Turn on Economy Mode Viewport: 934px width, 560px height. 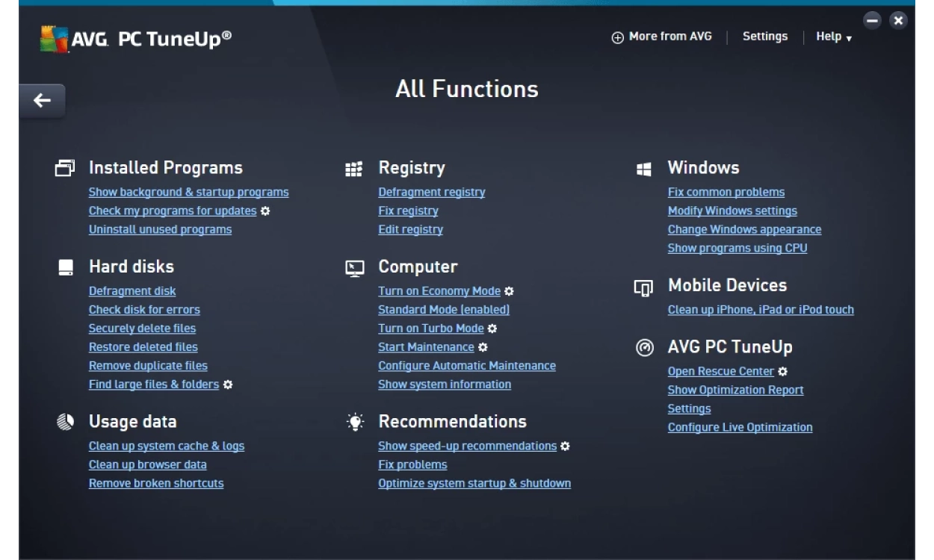439,291
